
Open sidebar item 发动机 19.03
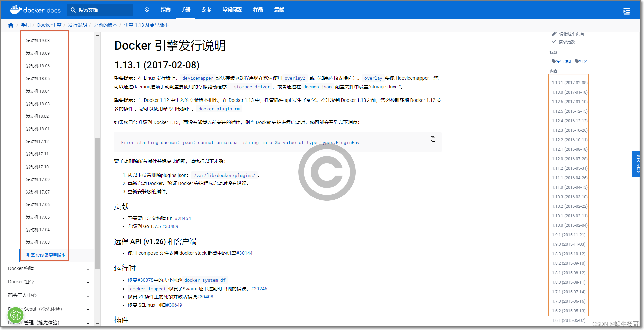38,40
